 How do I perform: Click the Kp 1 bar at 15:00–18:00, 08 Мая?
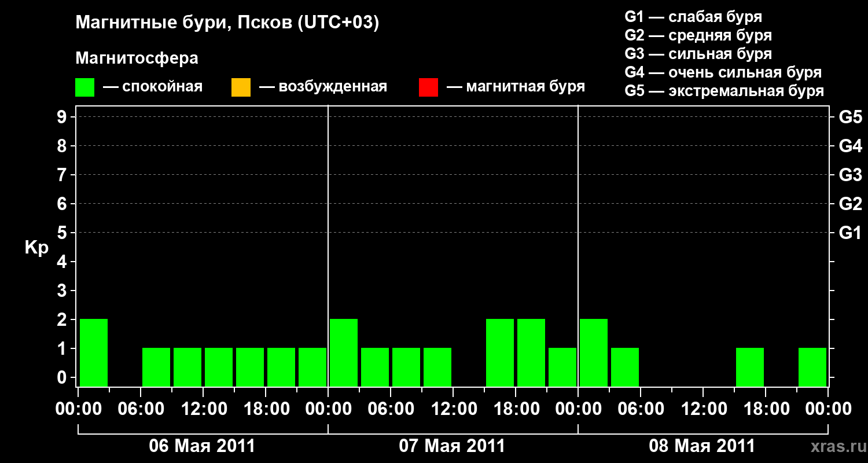point(750,367)
